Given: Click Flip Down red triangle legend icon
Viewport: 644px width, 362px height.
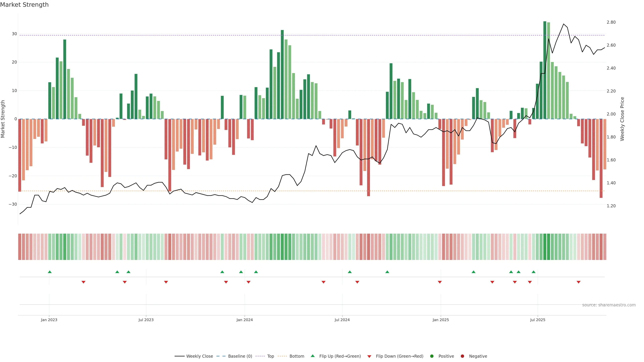Looking at the screenshot, I should 369,356.
